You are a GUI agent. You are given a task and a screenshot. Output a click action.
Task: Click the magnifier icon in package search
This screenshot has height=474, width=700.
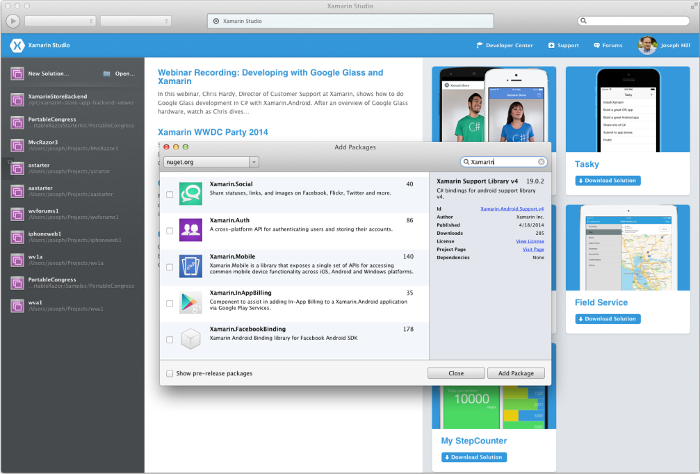[x=466, y=162]
